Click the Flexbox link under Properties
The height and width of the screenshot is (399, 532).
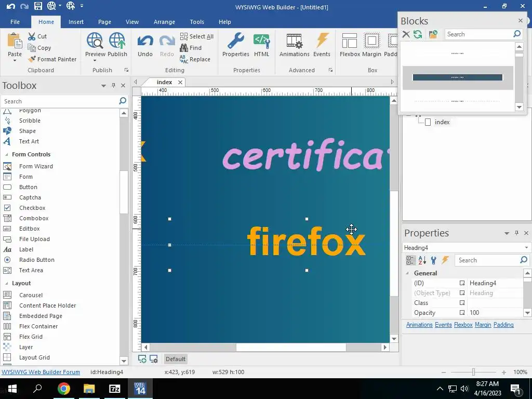463,325
